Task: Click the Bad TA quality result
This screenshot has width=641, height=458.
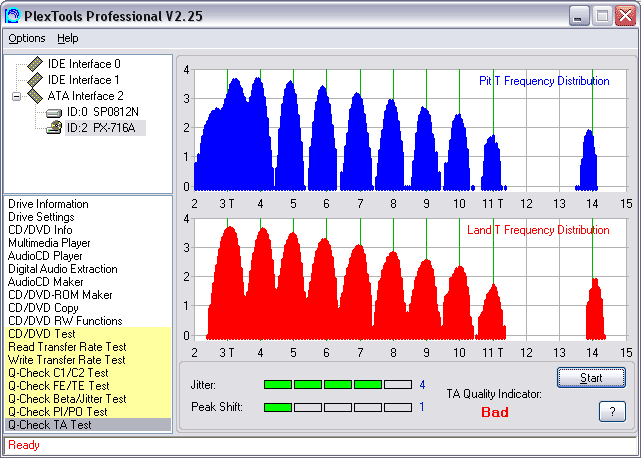Action: (x=495, y=412)
